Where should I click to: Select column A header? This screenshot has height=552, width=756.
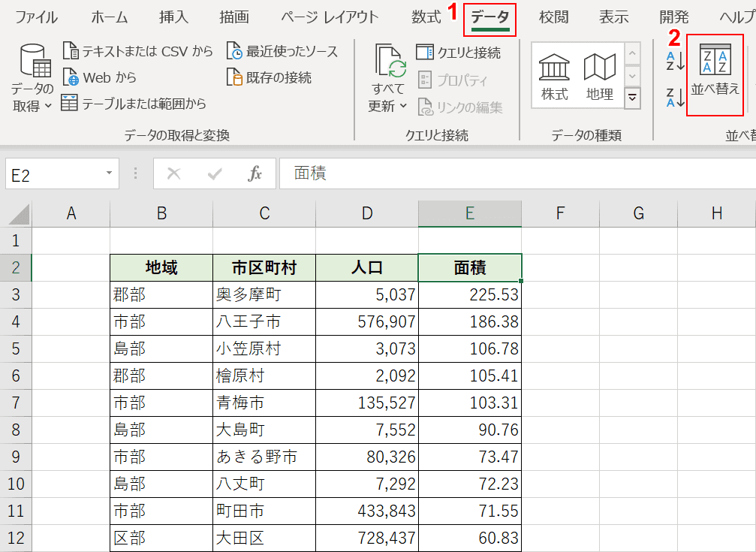(x=71, y=213)
